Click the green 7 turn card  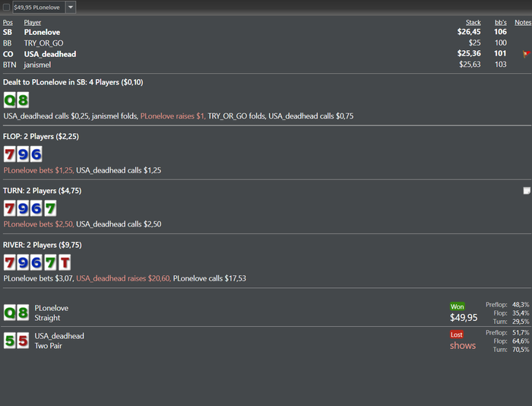coord(50,208)
